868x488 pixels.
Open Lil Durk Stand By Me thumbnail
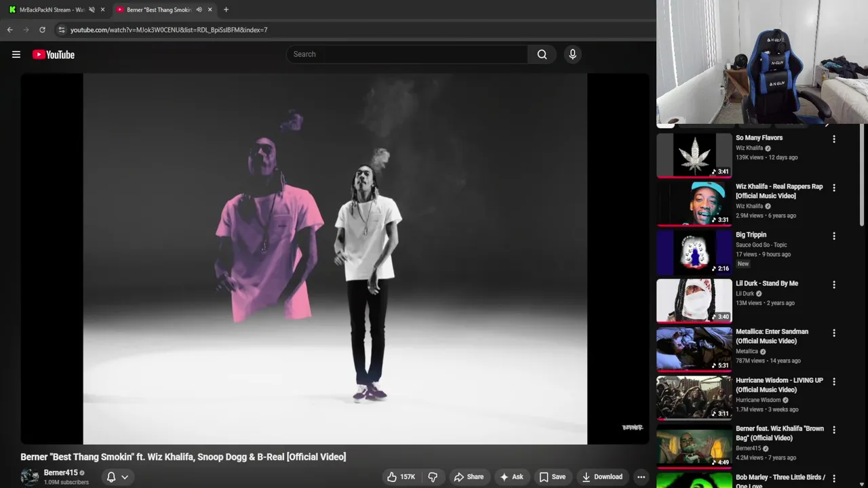click(694, 300)
